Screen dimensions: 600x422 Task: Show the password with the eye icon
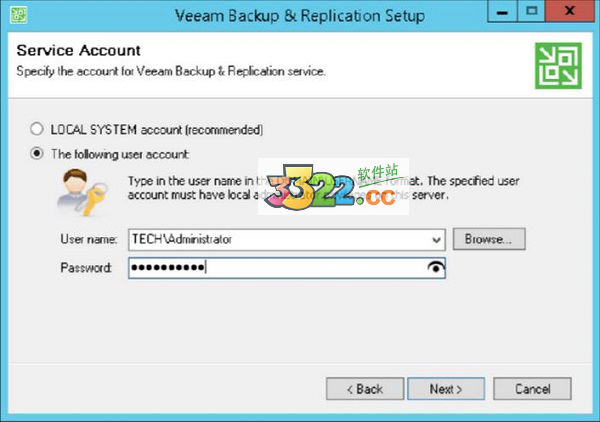click(436, 268)
